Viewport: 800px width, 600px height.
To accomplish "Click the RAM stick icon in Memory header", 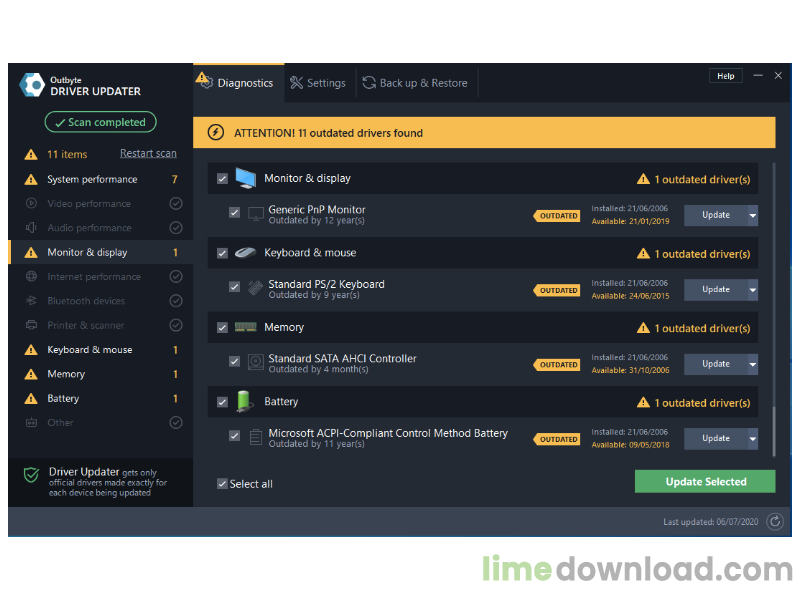I will tap(245, 327).
